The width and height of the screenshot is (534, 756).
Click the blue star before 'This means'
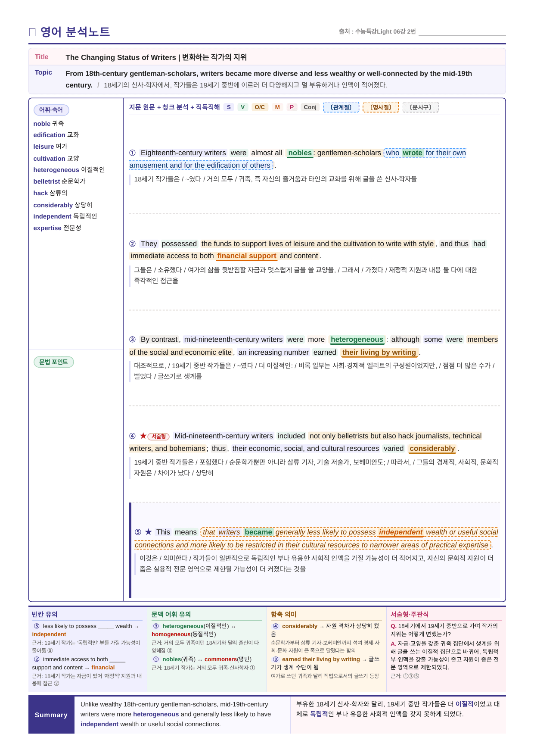[x=148, y=532]
